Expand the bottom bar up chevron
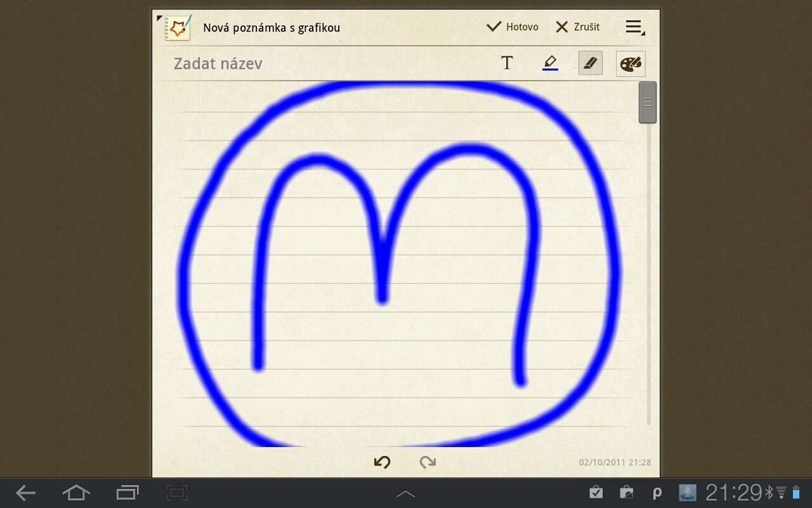812x508 pixels. point(405,493)
